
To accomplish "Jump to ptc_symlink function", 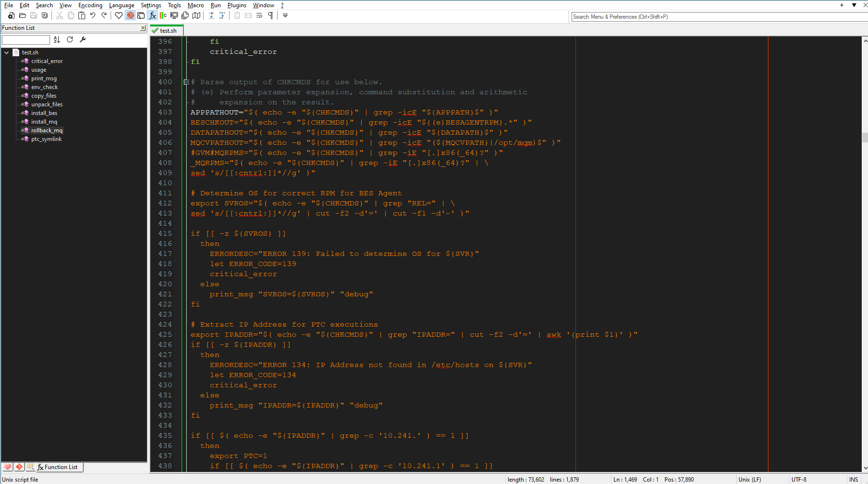I will coord(47,139).
